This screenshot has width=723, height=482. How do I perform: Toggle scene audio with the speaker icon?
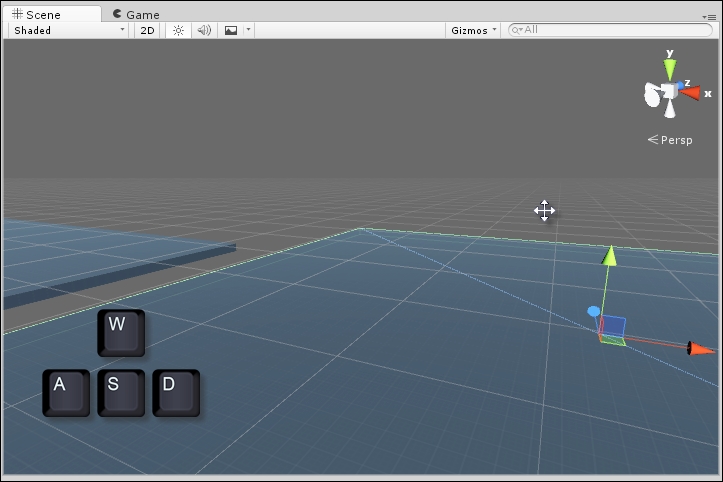[204, 30]
